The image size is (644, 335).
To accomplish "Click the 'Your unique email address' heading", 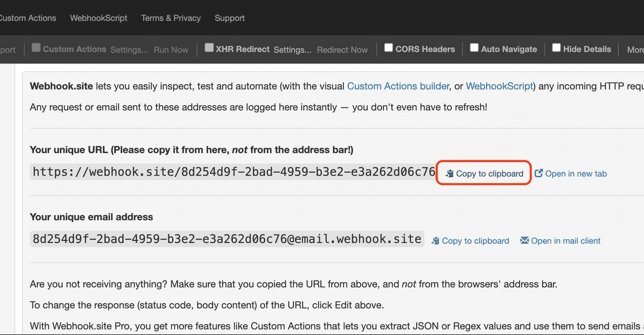I will pos(91,217).
